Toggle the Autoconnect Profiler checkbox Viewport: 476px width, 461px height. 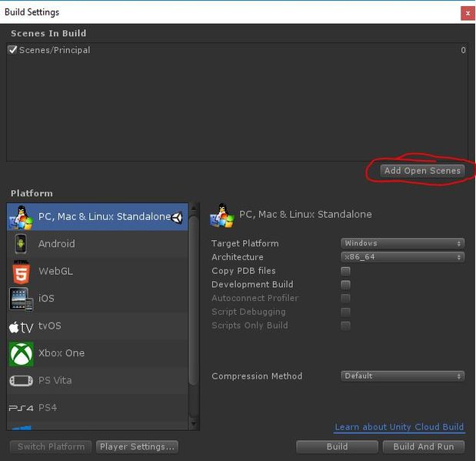click(x=345, y=298)
